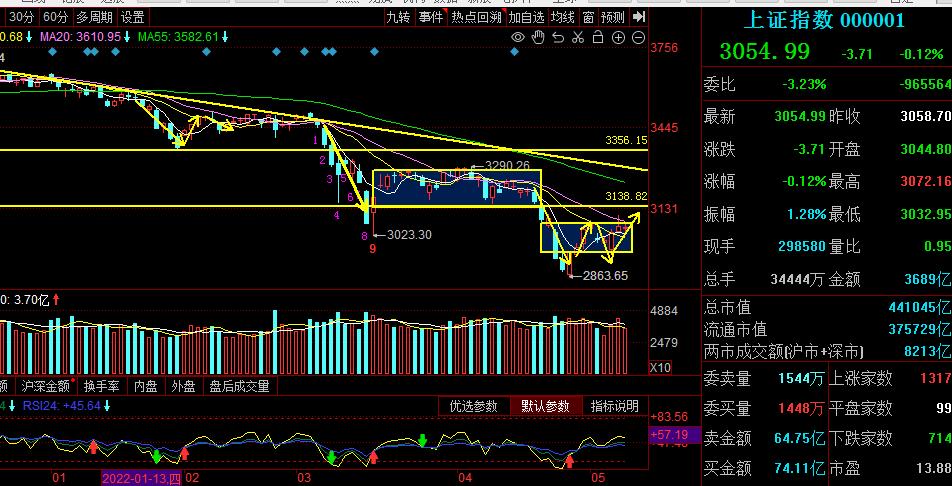
Task: Click 加自选 to add to watchlist
Action: 526,17
